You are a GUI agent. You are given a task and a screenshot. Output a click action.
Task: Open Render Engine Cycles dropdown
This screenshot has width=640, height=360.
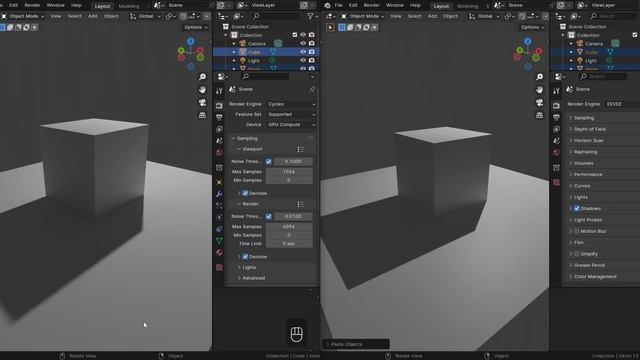(291, 104)
